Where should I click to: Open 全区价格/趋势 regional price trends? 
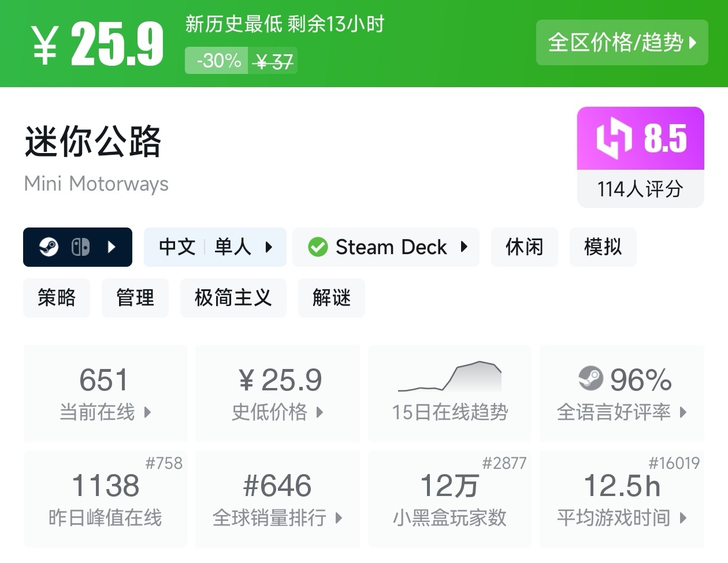click(622, 42)
